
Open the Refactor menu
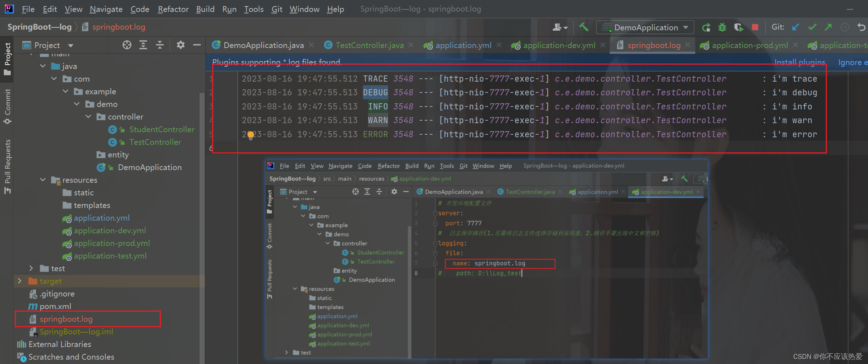[173, 9]
